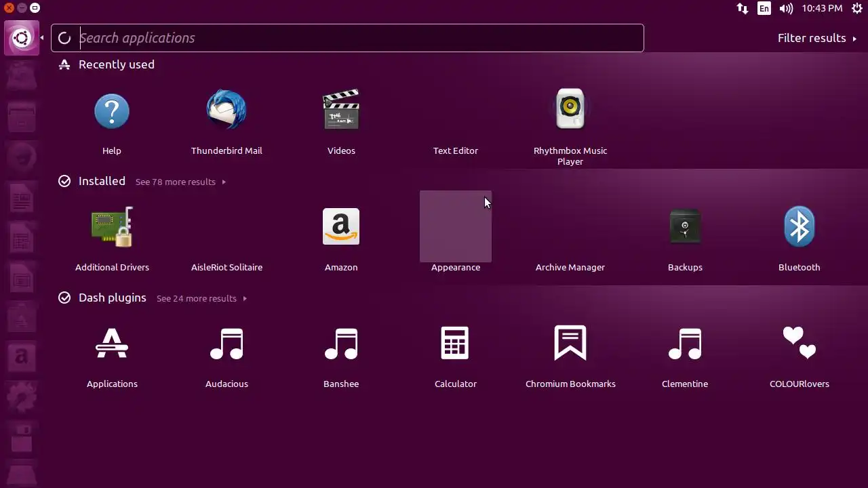Expand See 24 more results
The height and width of the screenshot is (488, 868).
tap(201, 298)
